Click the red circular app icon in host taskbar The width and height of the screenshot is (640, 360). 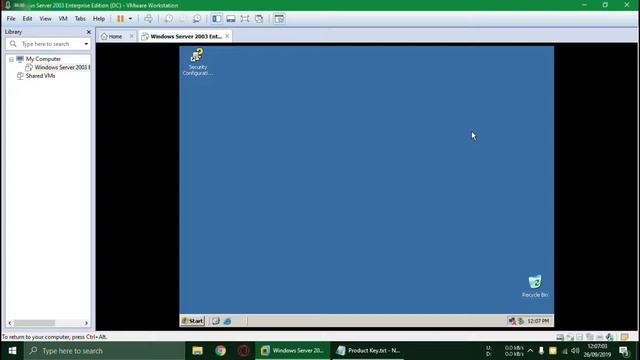pyautogui.click(x=244, y=351)
